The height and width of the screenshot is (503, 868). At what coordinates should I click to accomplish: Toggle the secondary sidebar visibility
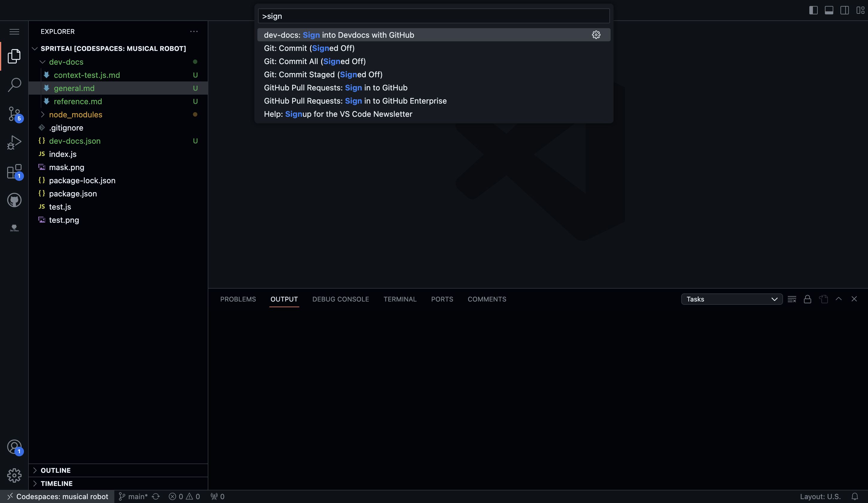coord(845,10)
